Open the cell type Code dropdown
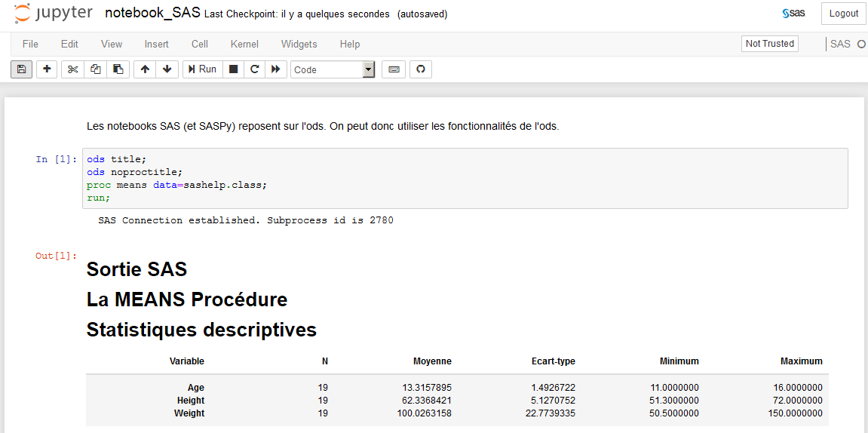Viewport: 868px width, 433px height. click(333, 69)
